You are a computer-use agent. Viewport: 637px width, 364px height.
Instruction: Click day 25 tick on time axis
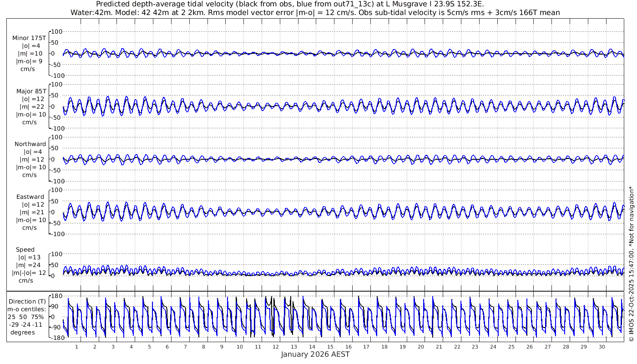click(x=511, y=346)
